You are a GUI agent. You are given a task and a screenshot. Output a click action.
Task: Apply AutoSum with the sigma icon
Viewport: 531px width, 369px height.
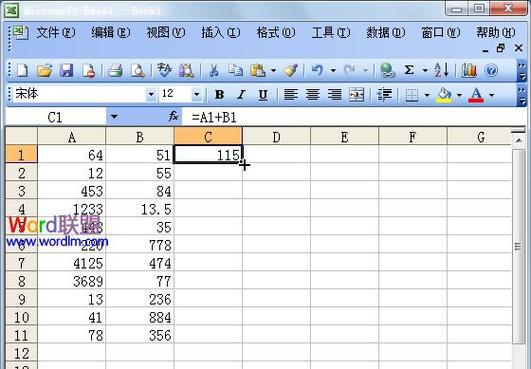pyautogui.click(x=409, y=70)
